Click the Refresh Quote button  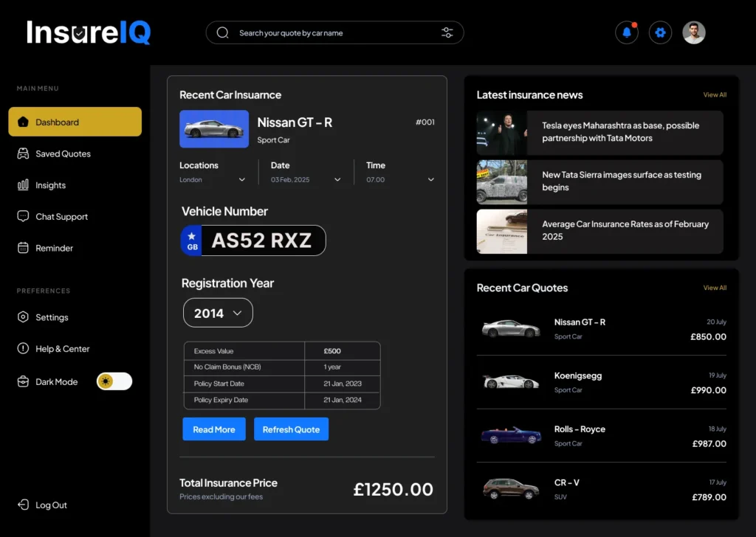(291, 429)
